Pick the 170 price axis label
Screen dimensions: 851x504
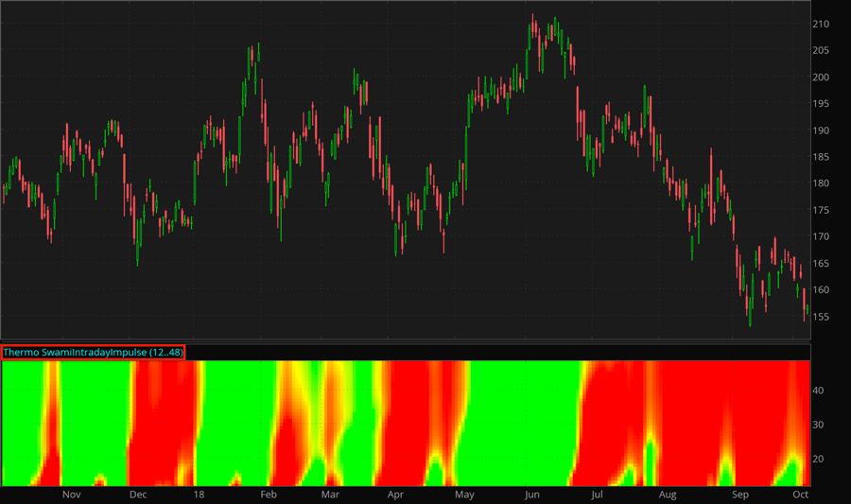pos(821,236)
